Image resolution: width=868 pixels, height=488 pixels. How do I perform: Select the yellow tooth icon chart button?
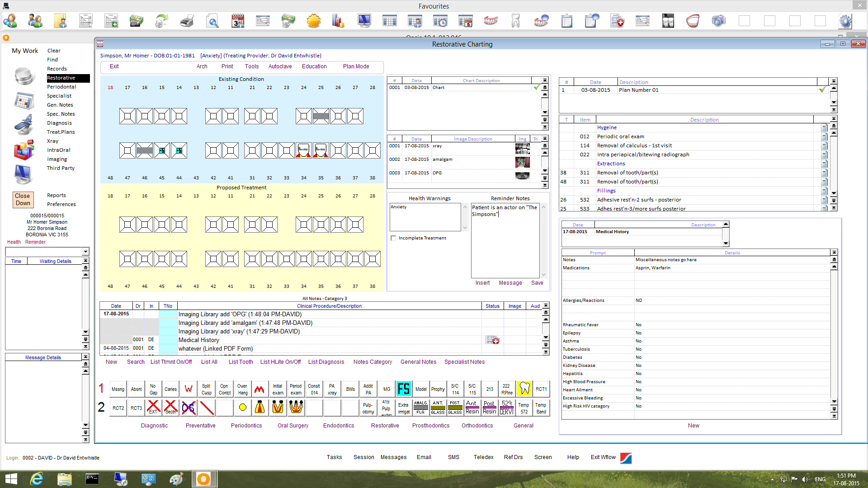click(x=524, y=389)
